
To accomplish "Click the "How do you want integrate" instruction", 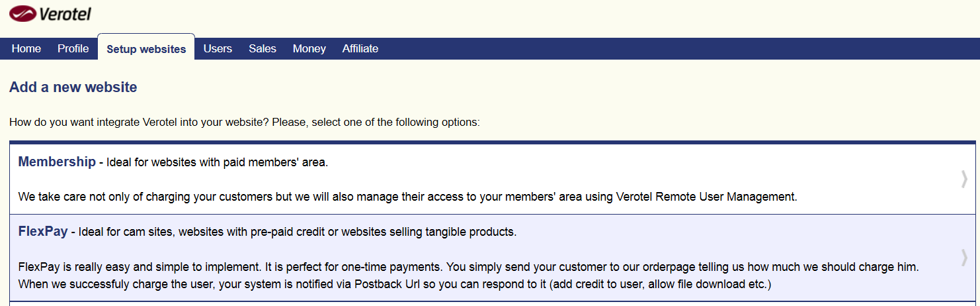I will [x=245, y=123].
